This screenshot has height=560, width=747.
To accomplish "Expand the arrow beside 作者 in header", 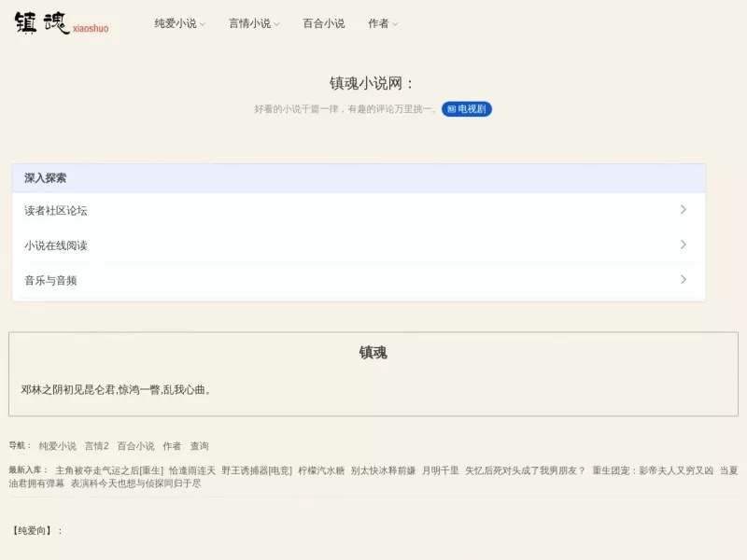I will click(x=395, y=24).
